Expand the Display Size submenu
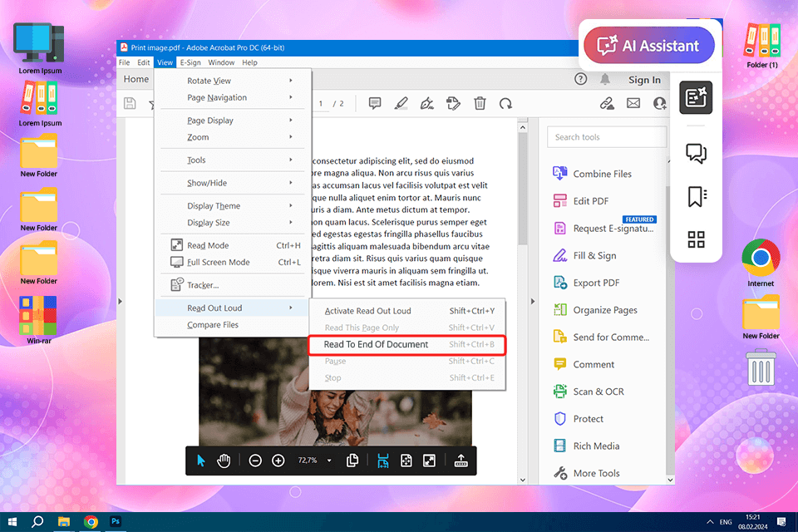The image size is (798, 532). [x=233, y=223]
